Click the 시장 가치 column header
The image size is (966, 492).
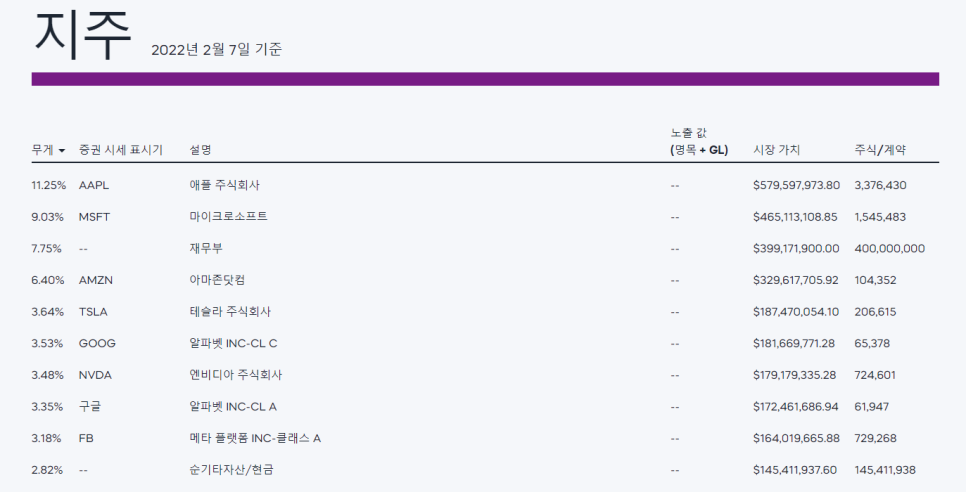(776, 150)
